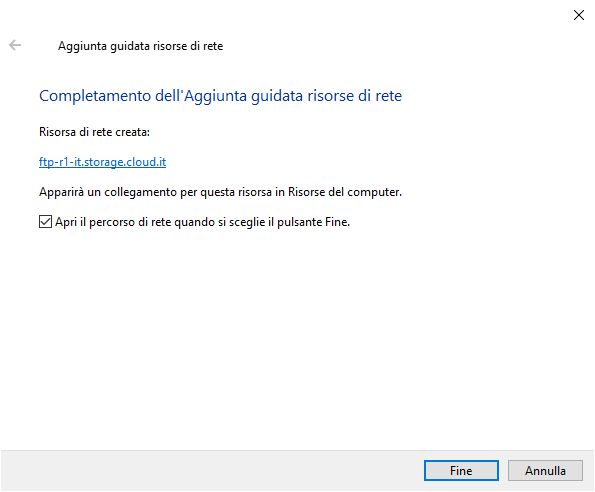This screenshot has height=492, width=595.
Task: Click the 'Apri il percorso di rete' checkbox label
Action: coord(202,222)
